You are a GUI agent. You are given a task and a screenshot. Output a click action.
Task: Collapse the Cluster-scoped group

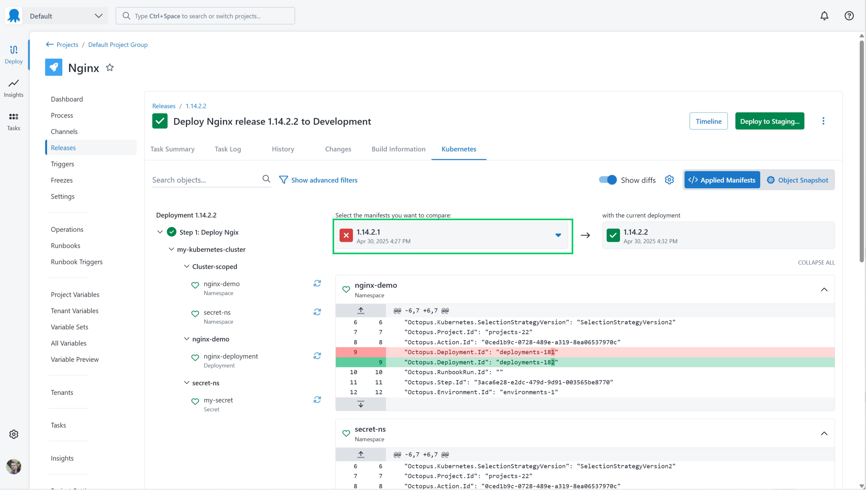(x=186, y=266)
